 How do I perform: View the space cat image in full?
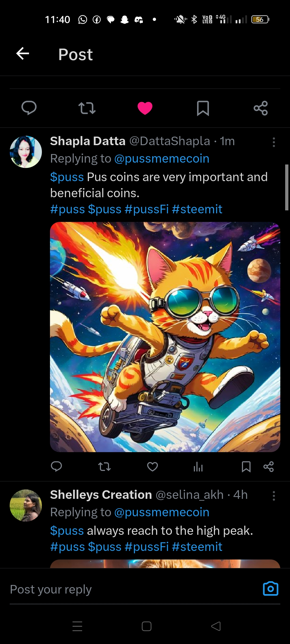pos(165,337)
